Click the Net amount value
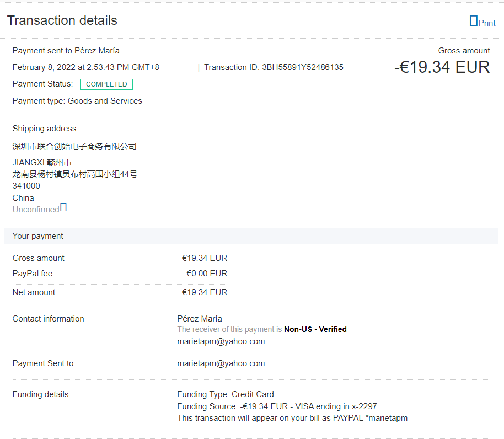The image size is (504, 439). tap(203, 292)
